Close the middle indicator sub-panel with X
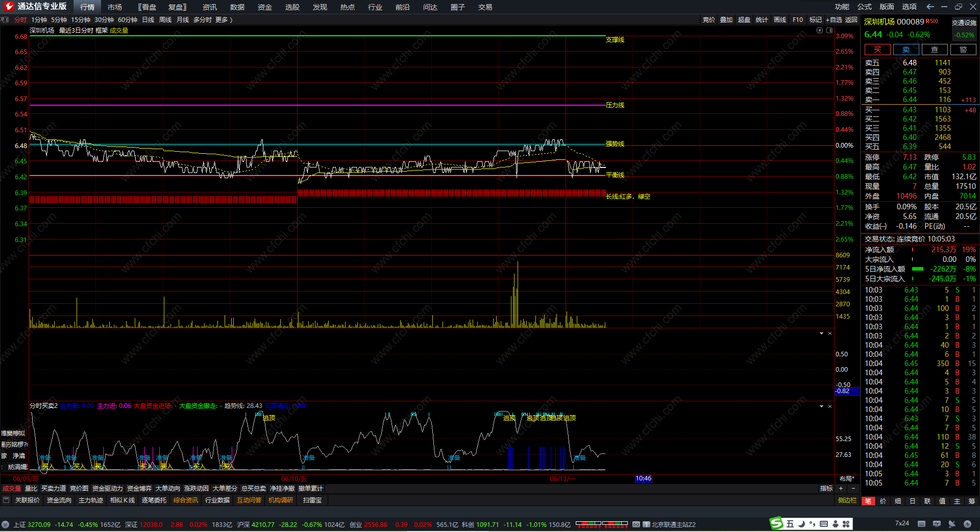 click(x=830, y=333)
